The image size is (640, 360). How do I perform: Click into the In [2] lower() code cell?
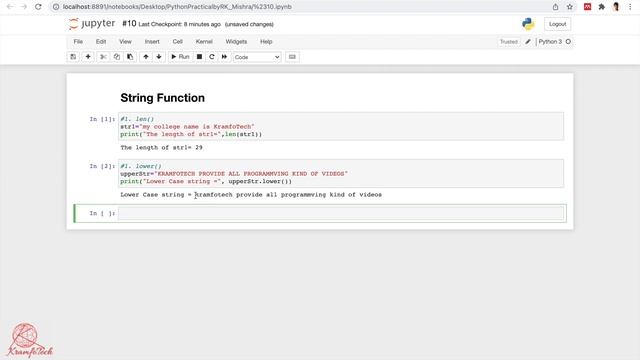pos(341,173)
